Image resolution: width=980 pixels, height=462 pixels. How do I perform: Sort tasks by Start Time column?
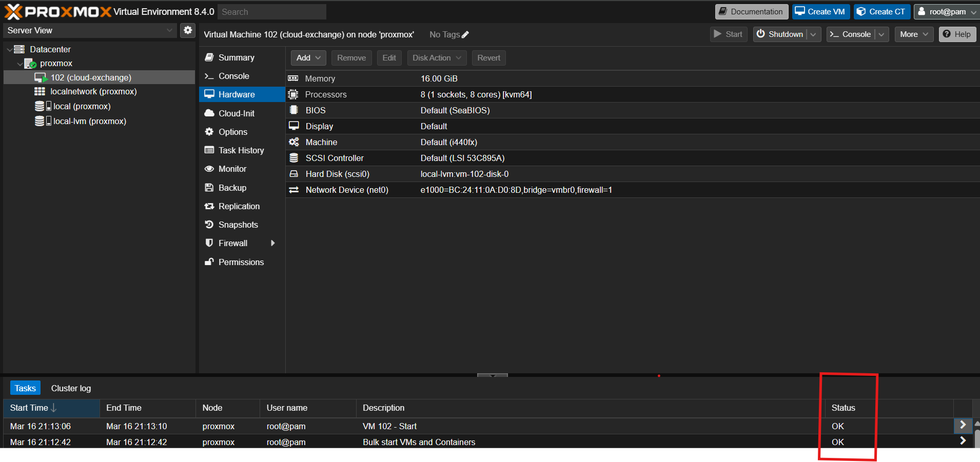[51, 408]
